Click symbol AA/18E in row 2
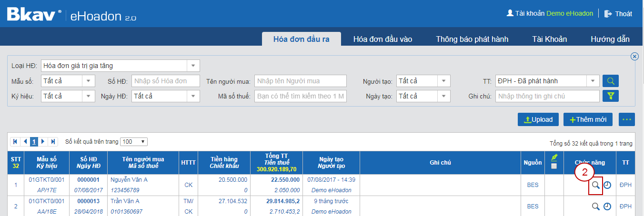The width and height of the screenshot is (644, 216). pos(46,212)
